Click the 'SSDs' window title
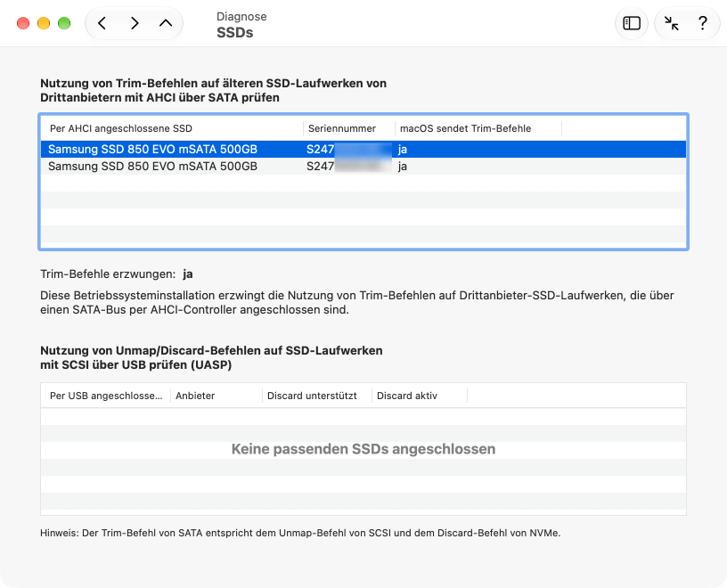The height and width of the screenshot is (588, 727). coord(234,32)
